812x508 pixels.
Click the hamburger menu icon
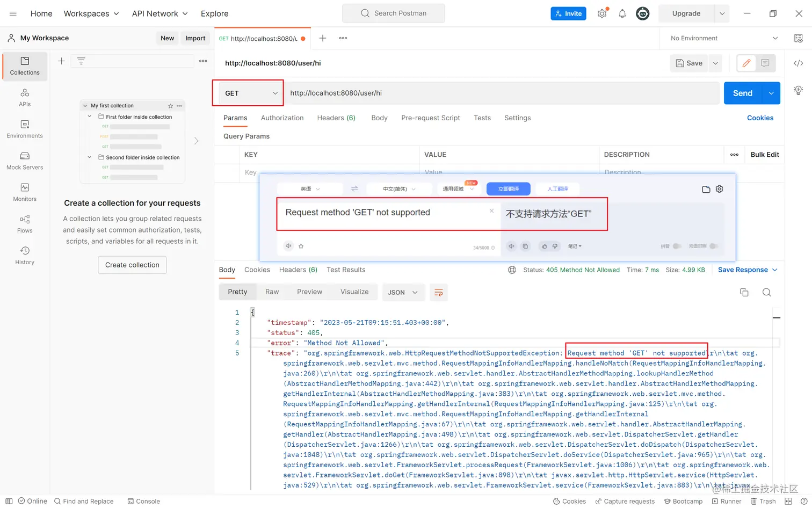(13, 13)
